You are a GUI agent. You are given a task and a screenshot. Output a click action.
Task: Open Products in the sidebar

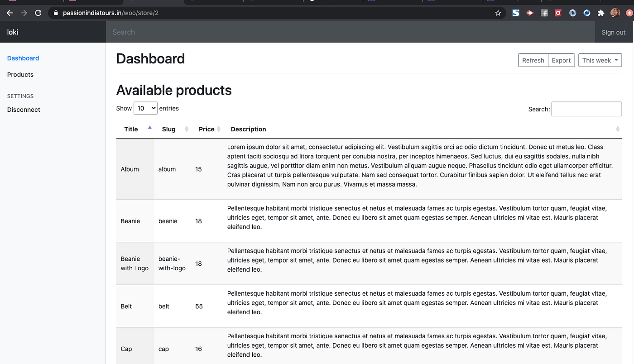click(x=20, y=74)
